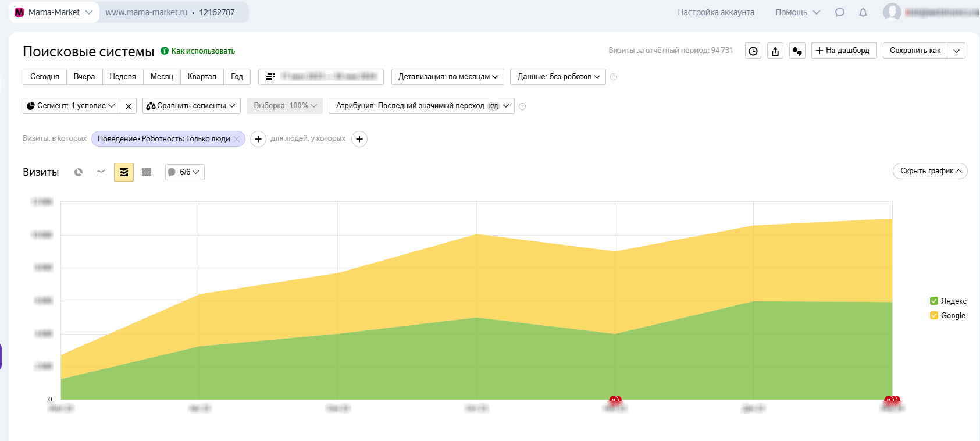
Task: Select the pie chart view icon
Action: tap(79, 172)
